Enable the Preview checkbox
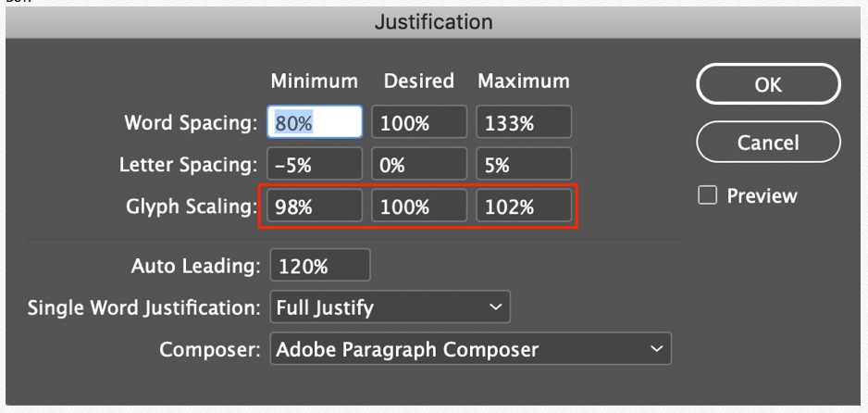This screenshot has width=868, height=413. pos(708,195)
